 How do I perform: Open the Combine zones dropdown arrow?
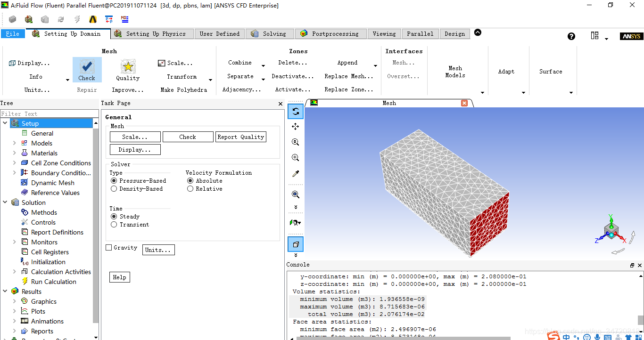263,66
